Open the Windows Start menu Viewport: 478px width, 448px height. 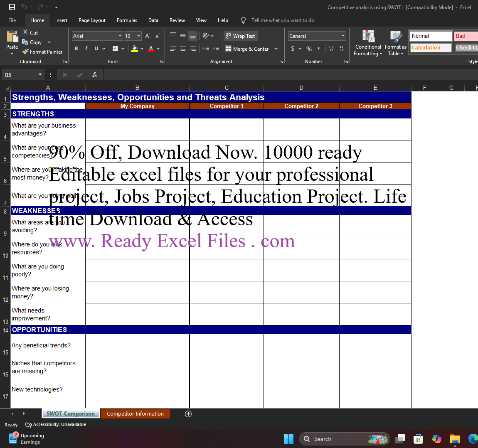[x=288, y=439]
